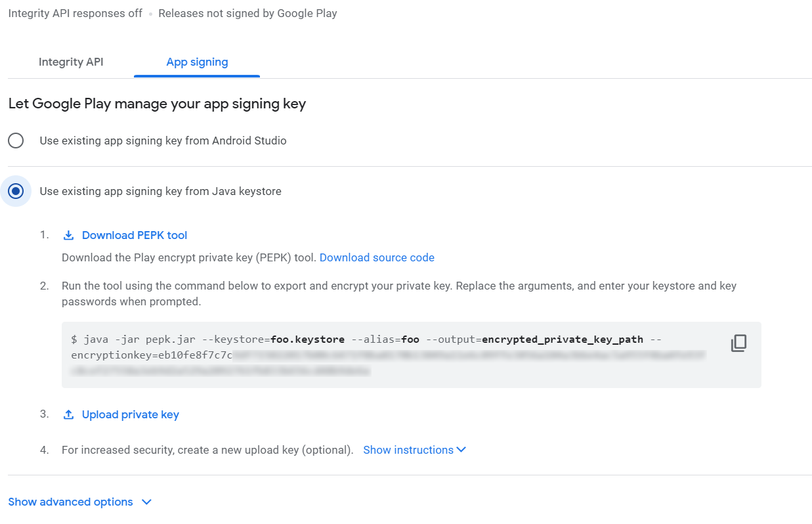Expand Show advanced options
The height and width of the screenshot is (524, 812).
point(70,501)
